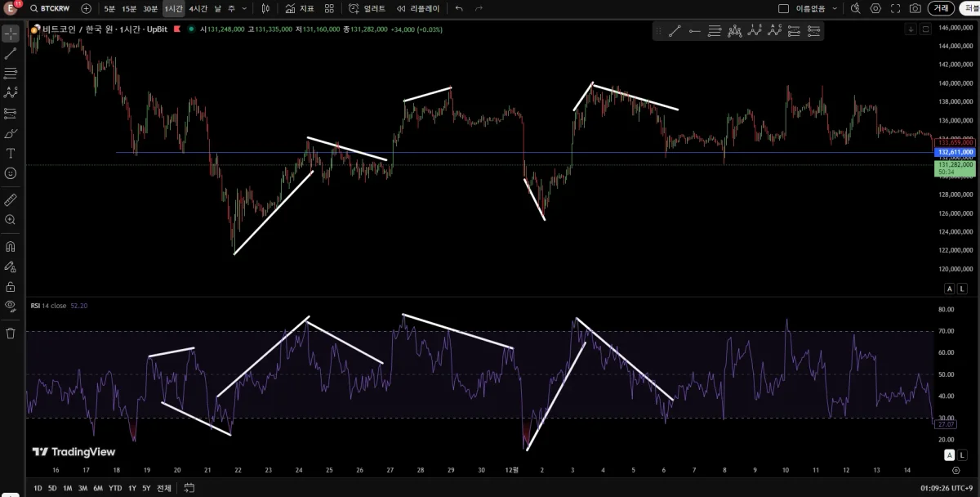The height and width of the screenshot is (497, 980).
Task: Click the BTCKRW symbol search field
Action: click(50, 8)
